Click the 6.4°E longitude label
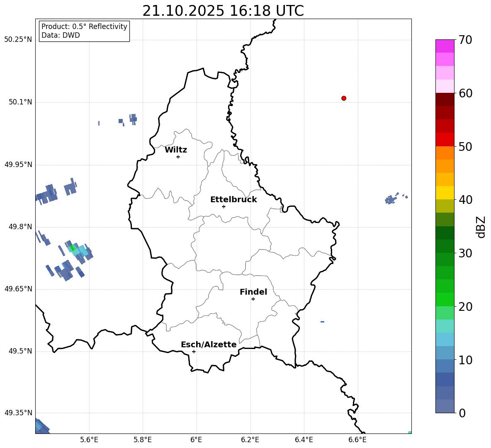Image resolution: width=491 pixels, height=448 pixels. [x=304, y=440]
